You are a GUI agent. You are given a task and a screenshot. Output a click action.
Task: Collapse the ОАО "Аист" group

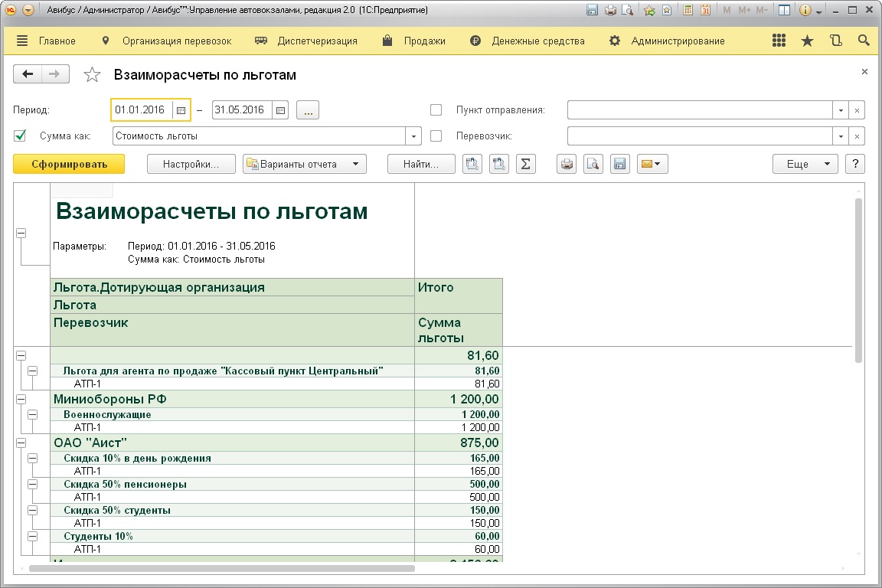(21, 443)
